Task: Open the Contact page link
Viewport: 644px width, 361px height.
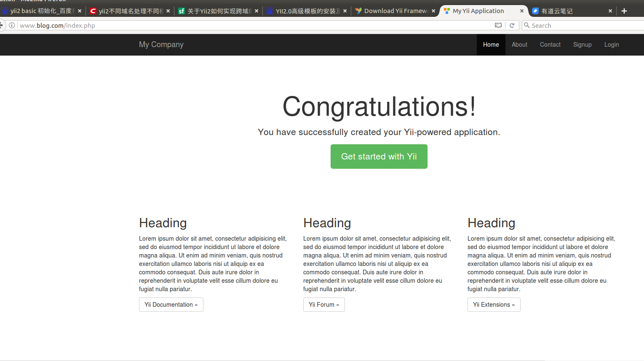Action: 550,45
